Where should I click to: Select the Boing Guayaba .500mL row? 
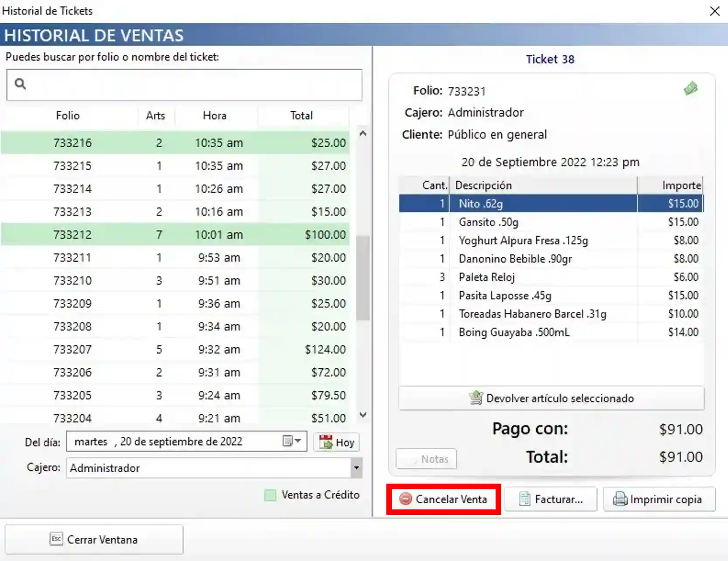tap(551, 332)
